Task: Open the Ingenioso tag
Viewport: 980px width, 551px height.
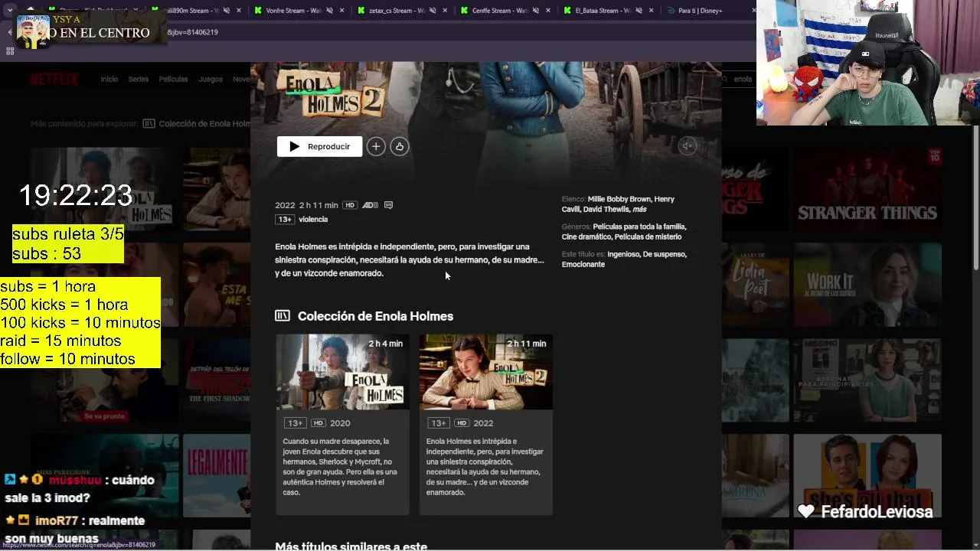Action: pos(623,254)
